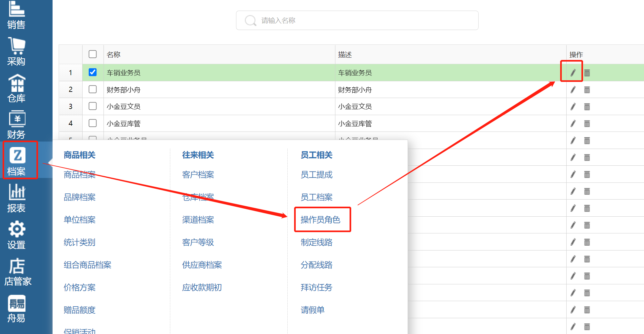This screenshot has height=334, width=644.
Task: Open 渠道档案 from the menu
Action: pos(198,220)
